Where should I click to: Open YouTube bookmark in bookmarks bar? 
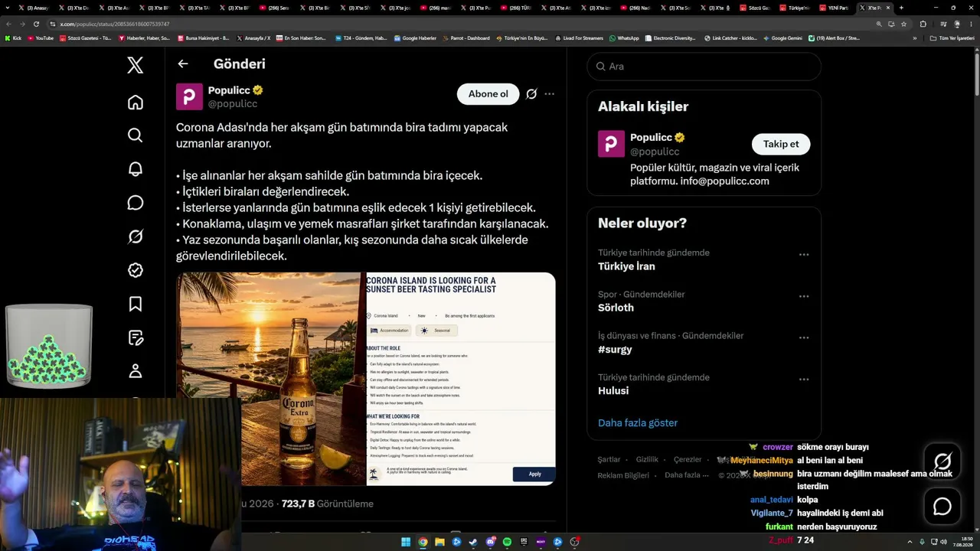(x=41, y=38)
